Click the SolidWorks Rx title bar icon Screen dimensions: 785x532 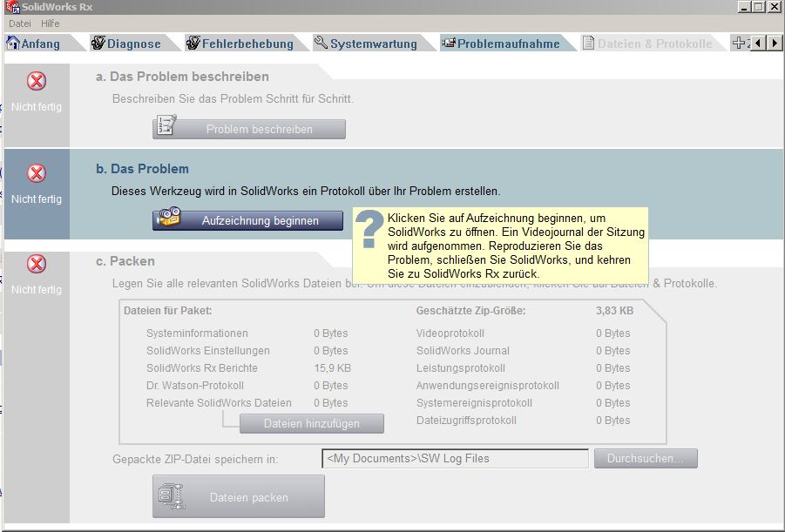[x=12, y=7]
